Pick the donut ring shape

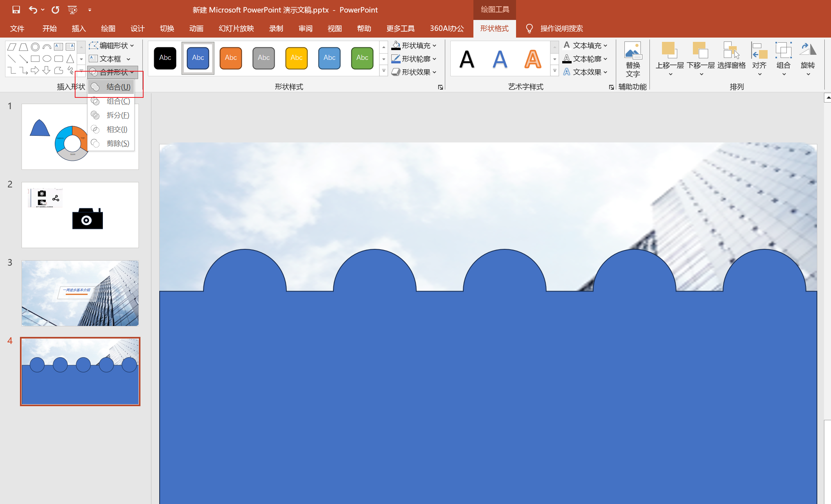35,47
